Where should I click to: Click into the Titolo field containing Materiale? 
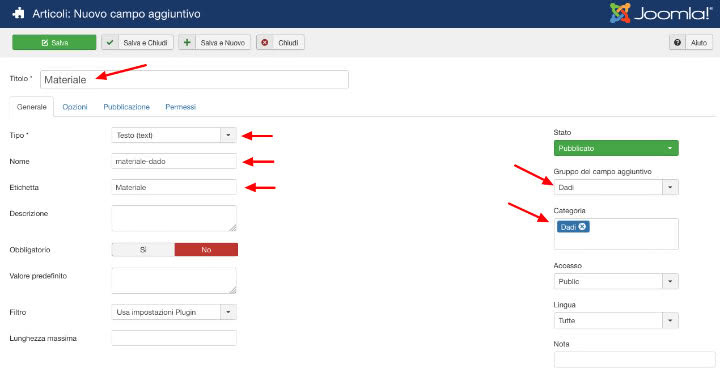(194, 79)
